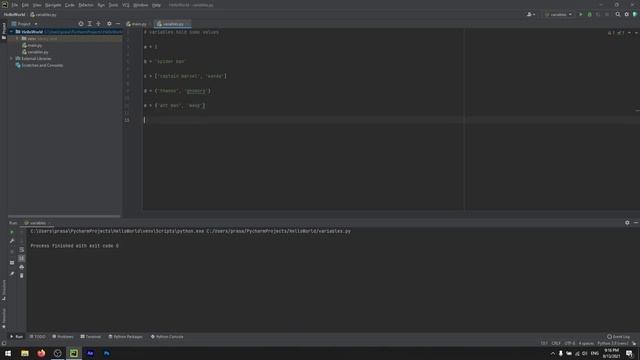Open the VCS menu

click(126, 5)
